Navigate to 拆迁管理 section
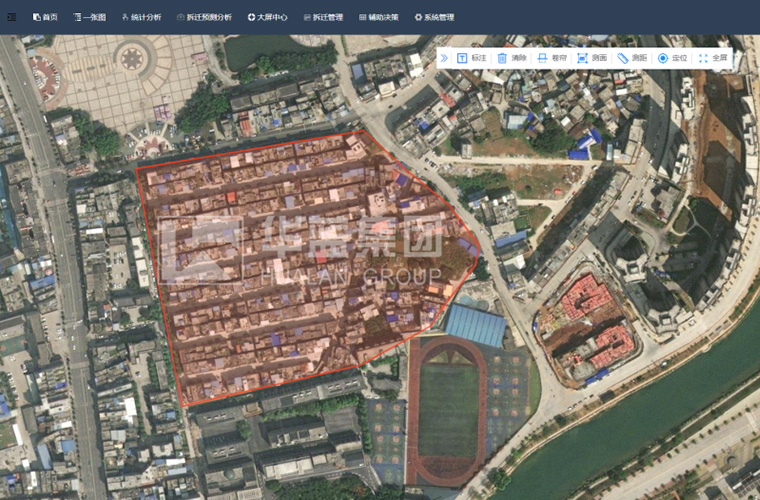The height and width of the screenshot is (500, 760). click(322, 17)
